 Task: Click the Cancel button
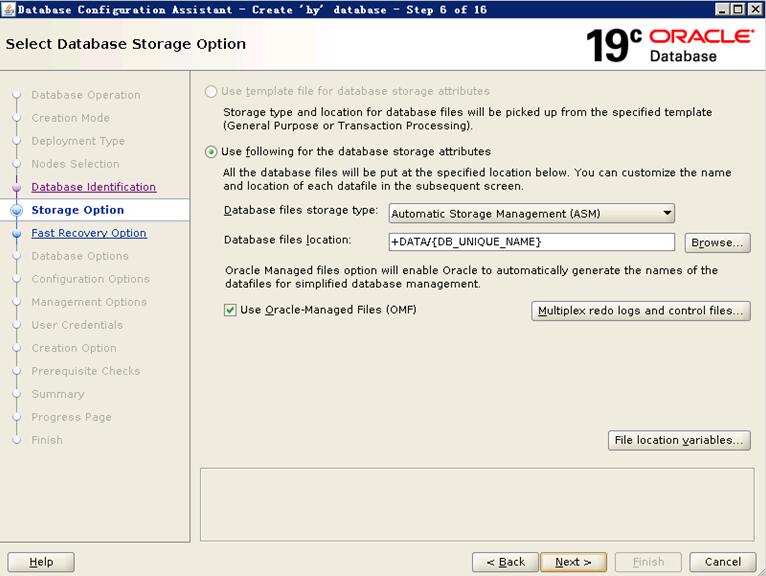click(x=723, y=562)
